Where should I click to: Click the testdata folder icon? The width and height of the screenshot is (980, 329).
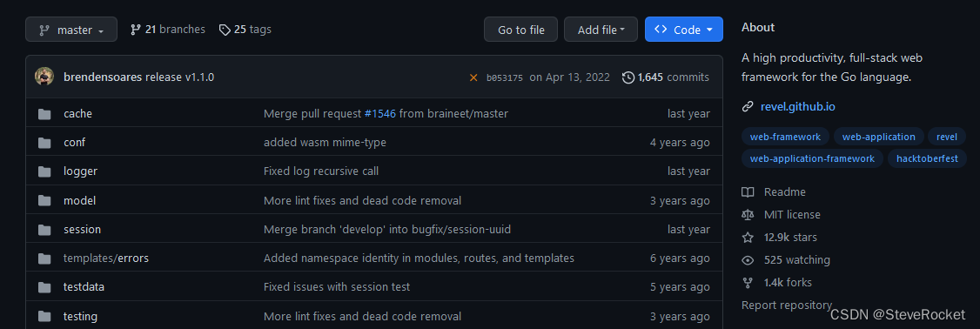[x=44, y=287]
